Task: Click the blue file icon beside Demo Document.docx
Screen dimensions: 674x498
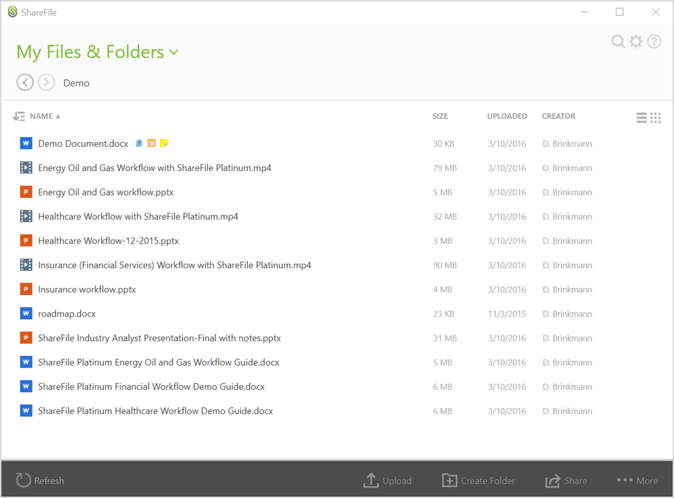Action: pos(139,143)
